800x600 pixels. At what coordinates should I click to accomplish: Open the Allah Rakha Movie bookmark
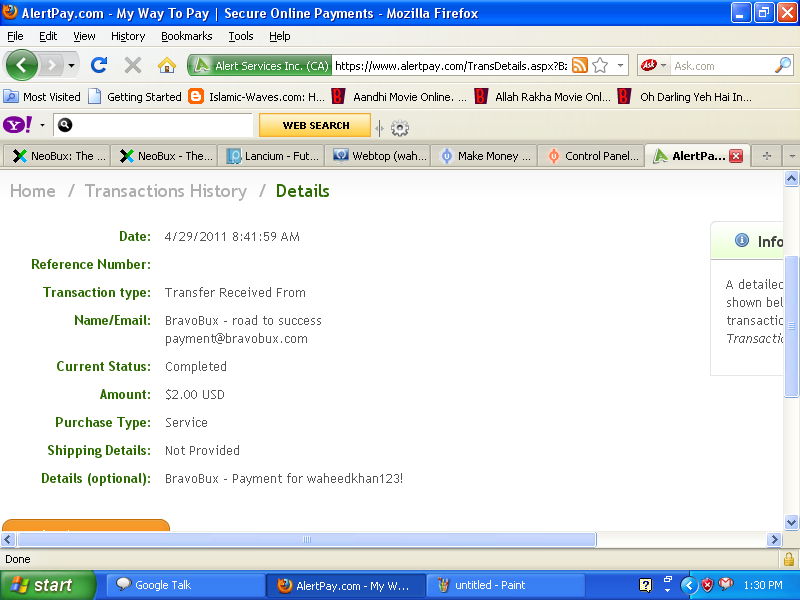(x=542, y=96)
